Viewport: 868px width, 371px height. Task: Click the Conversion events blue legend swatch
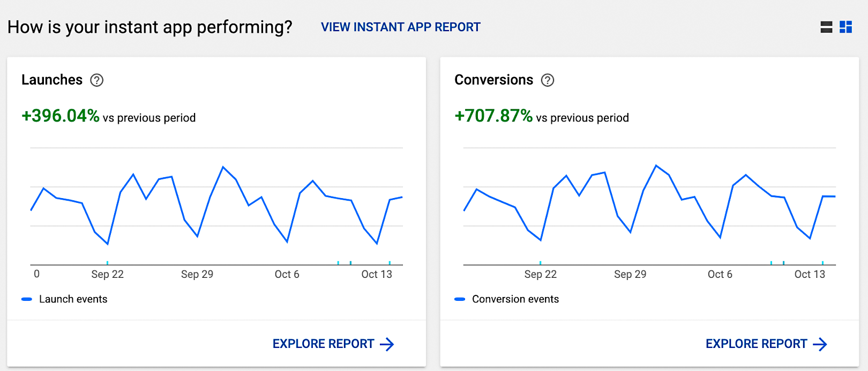pos(460,299)
